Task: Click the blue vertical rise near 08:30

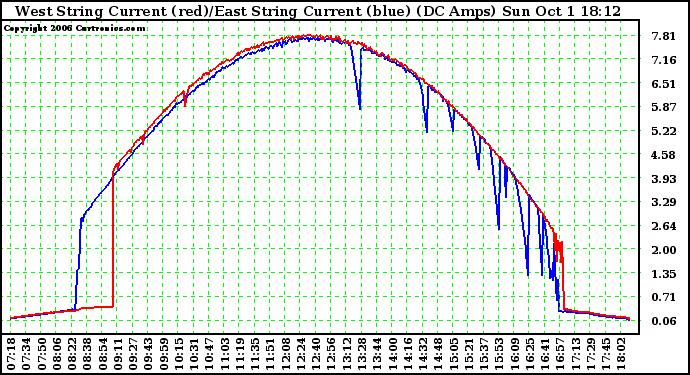Action: tap(78, 263)
